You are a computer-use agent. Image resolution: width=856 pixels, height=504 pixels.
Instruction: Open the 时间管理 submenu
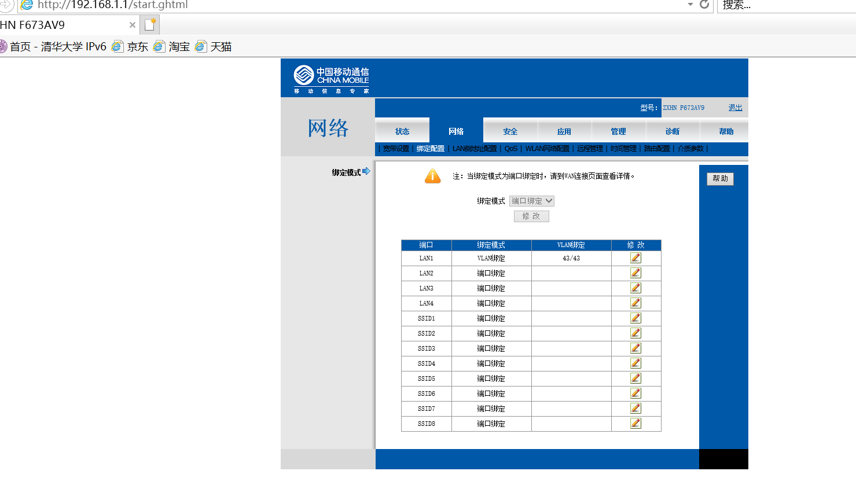point(623,149)
